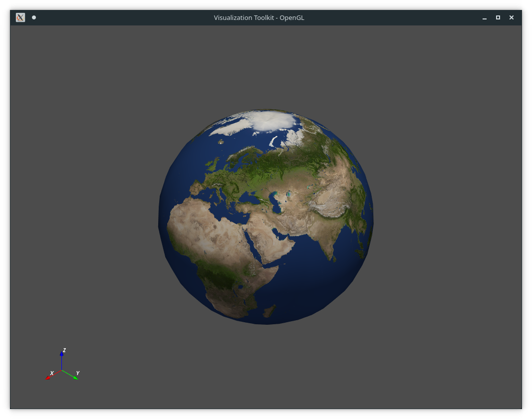The width and height of the screenshot is (532, 419).
Task: Click the small circular indicator beside the app icon
Action: (33, 17)
